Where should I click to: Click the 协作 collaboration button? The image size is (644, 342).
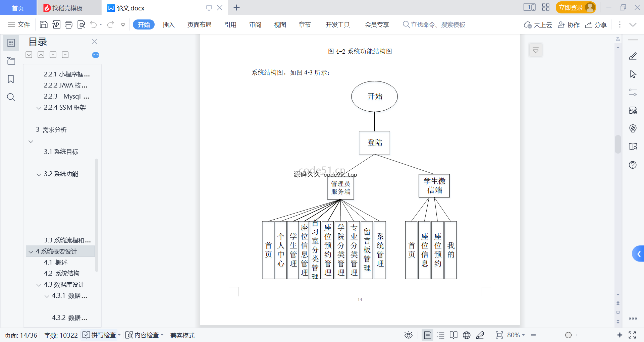569,25
